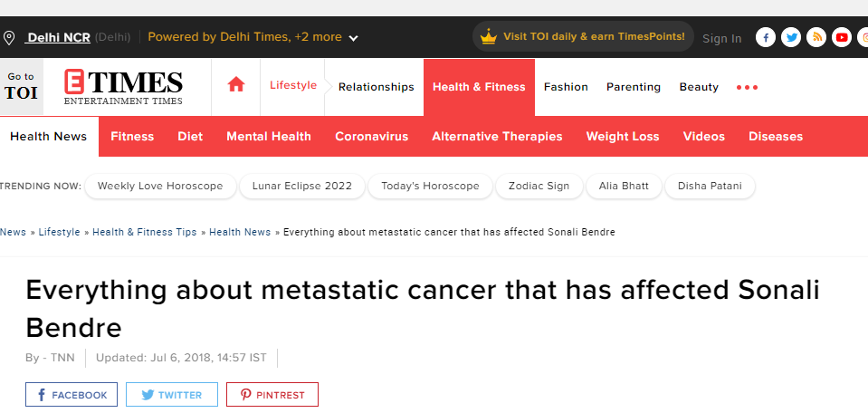Image resolution: width=868 pixels, height=413 pixels.
Task: Click the Sign In link
Action: tap(722, 38)
